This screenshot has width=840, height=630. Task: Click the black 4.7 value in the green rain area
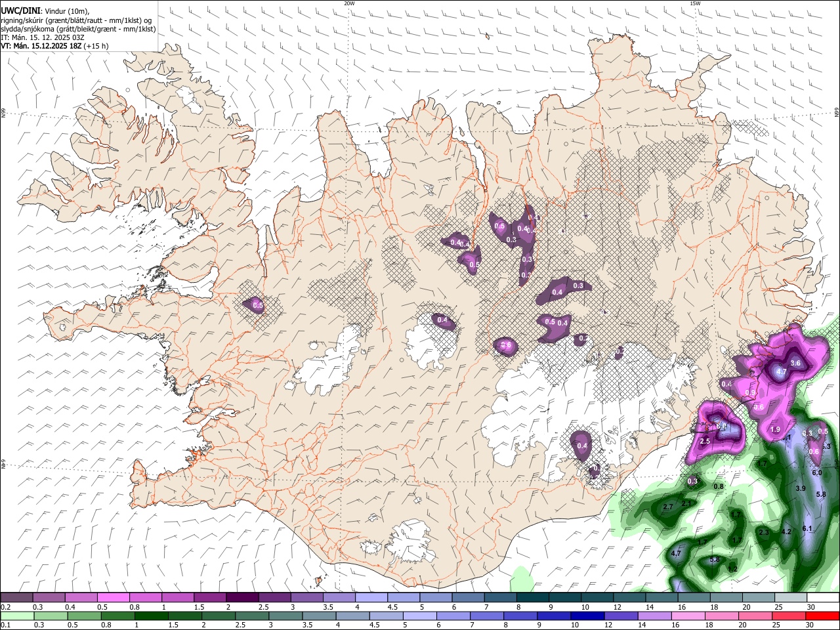pyautogui.click(x=677, y=554)
